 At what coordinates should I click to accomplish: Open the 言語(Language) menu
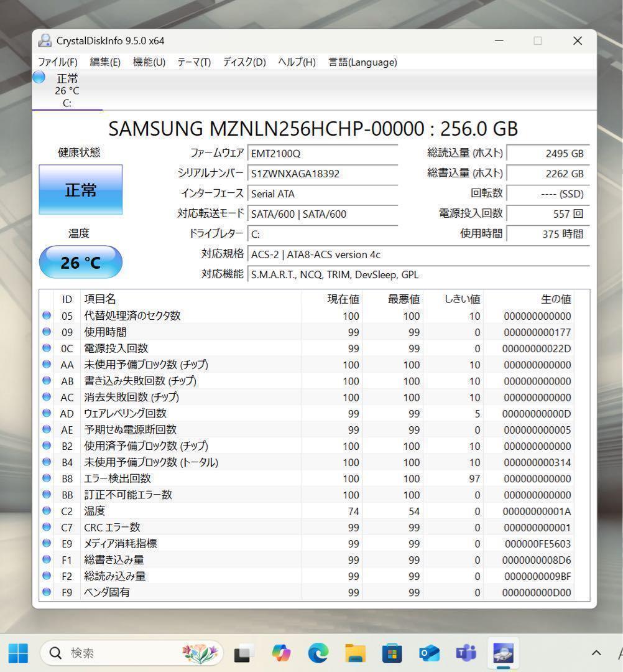pos(362,62)
